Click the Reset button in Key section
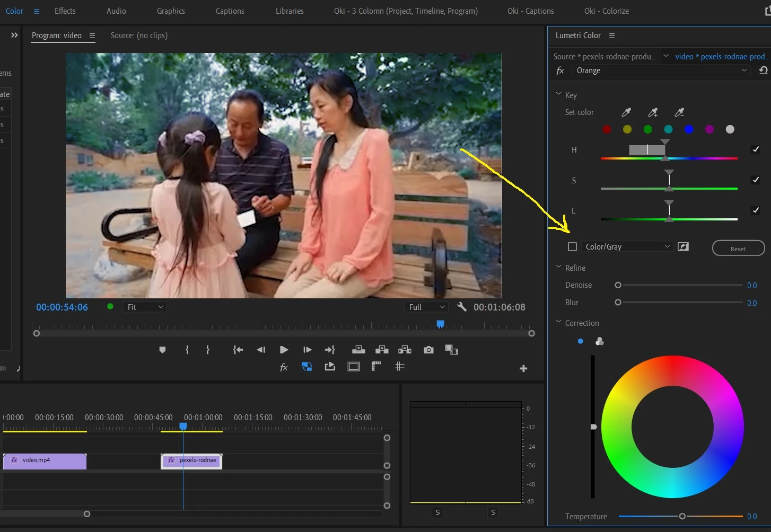Image resolution: width=771 pixels, height=532 pixels. point(738,249)
